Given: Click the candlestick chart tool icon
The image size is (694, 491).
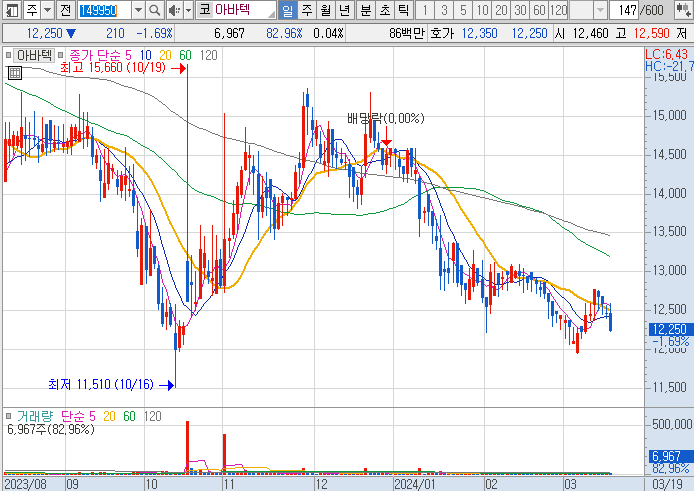Looking at the screenshot, I should pyautogui.click(x=682, y=10).
